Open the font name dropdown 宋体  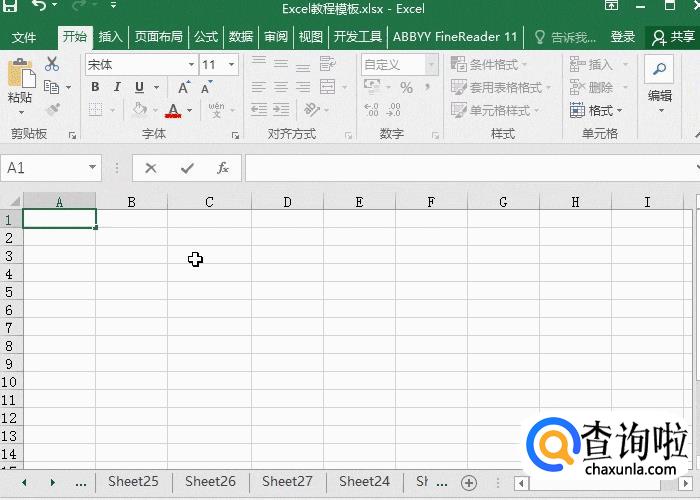pyautogui.click(x=191, y=65)
